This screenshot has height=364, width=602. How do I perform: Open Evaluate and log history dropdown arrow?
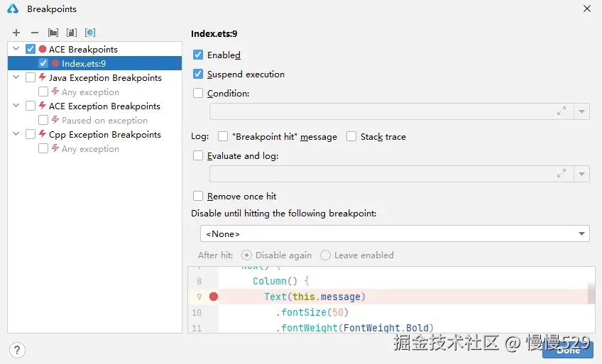(581, 174)
